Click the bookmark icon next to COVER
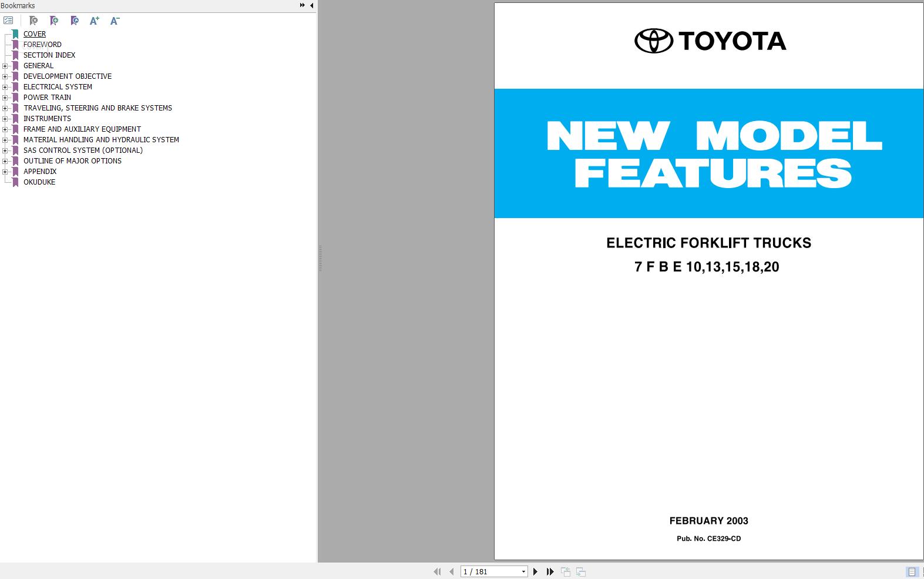The image size is (924, 579). [x=16, y=34]
